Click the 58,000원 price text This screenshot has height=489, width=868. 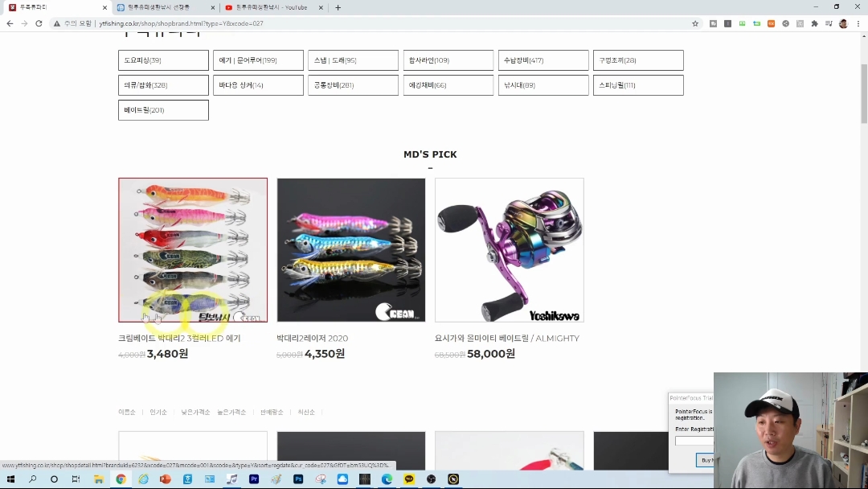pos(491,354)
